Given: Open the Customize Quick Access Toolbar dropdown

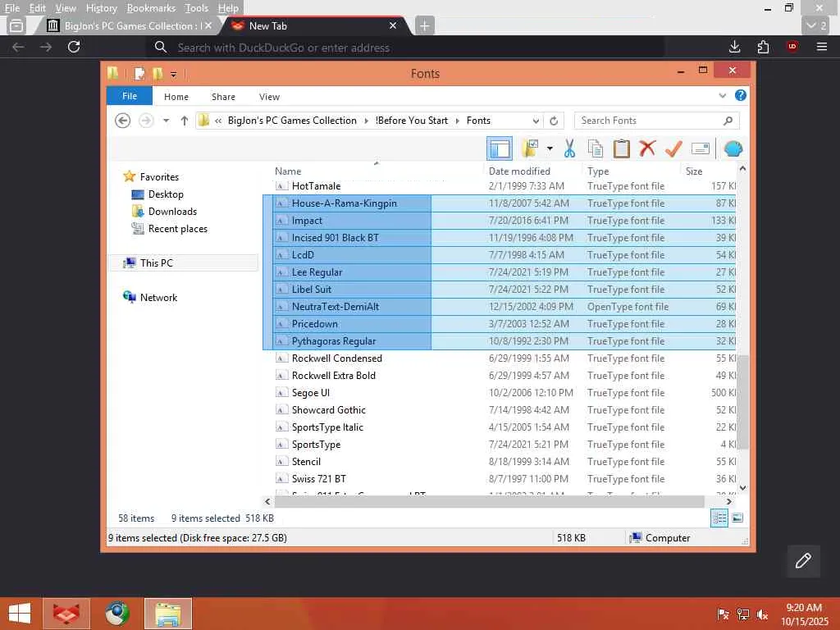Looking at the screenshot, I should click(x=174, y=75).
